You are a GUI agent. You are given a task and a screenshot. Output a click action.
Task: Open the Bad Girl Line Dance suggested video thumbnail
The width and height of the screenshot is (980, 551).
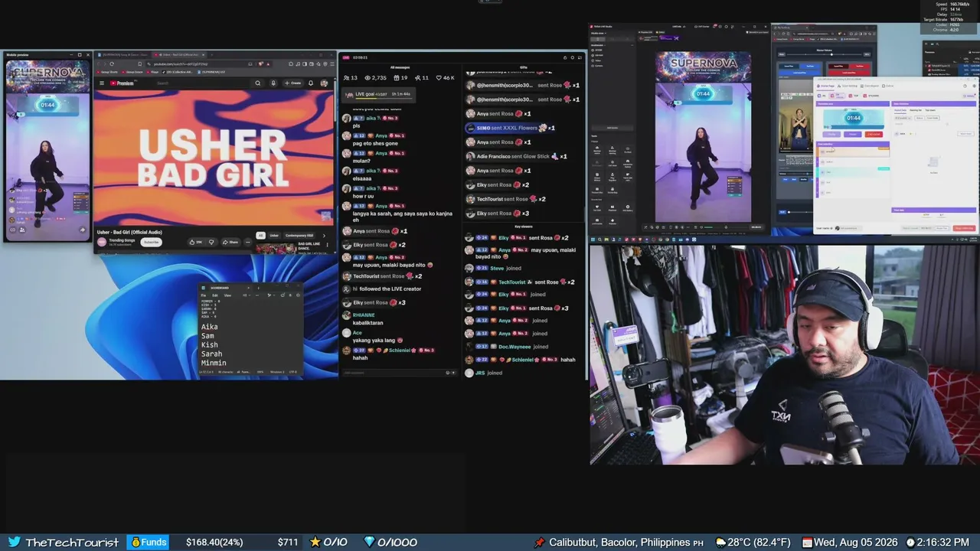pos(276,248)
